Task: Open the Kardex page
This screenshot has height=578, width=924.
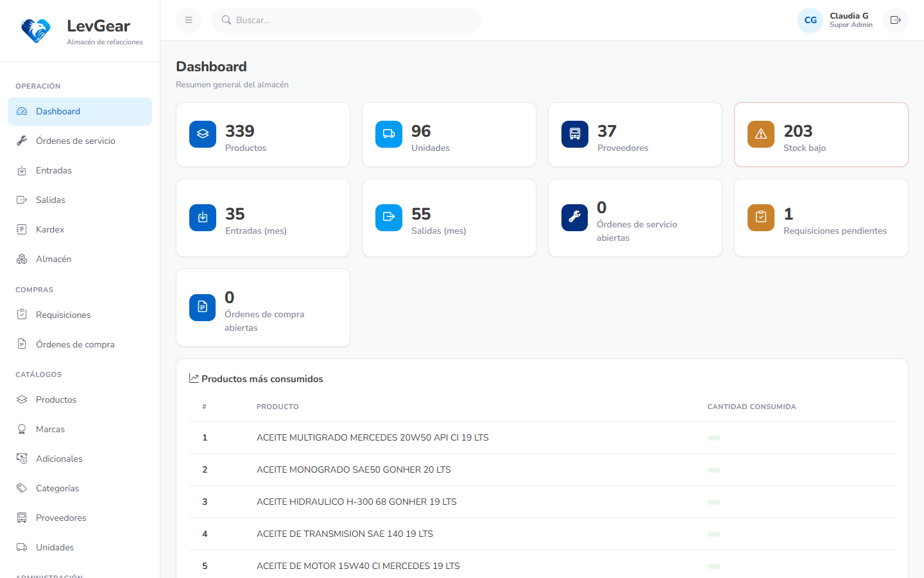Action: pyautogui.click(x=80, y=229)
